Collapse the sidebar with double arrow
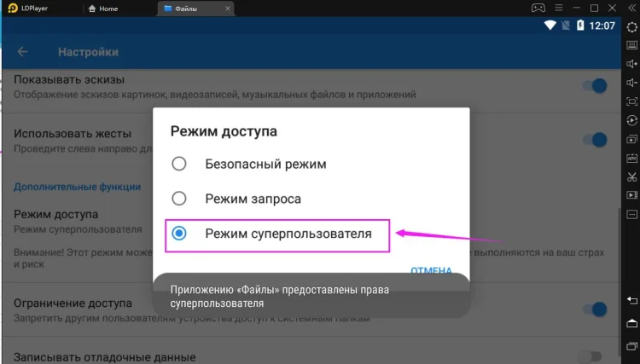This screenshot has width=640, height=364. point(631,9)
